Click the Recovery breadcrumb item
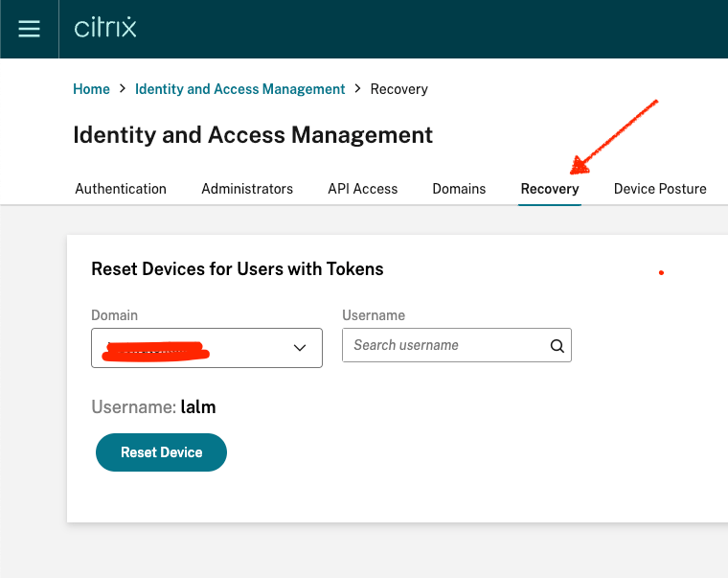 click(x=398, y=89)
